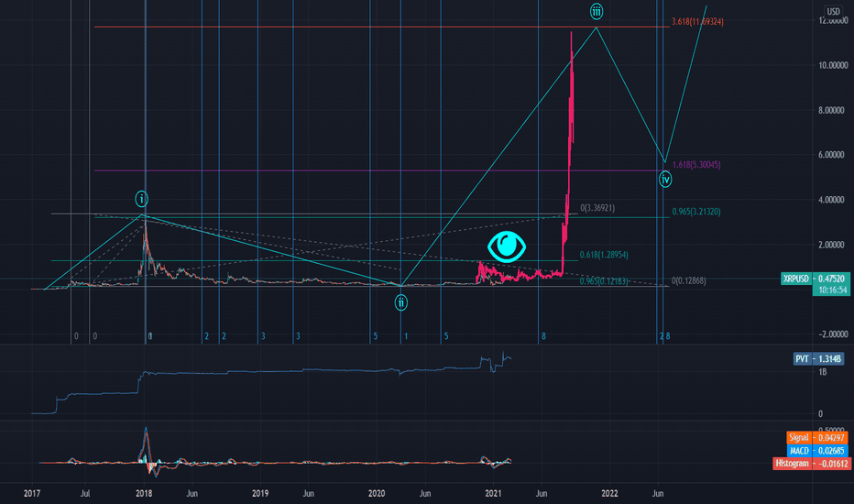This screenshot has height=504, width=854.
Task: Select the circled wave (i) label
Action: tap(142, 199)
